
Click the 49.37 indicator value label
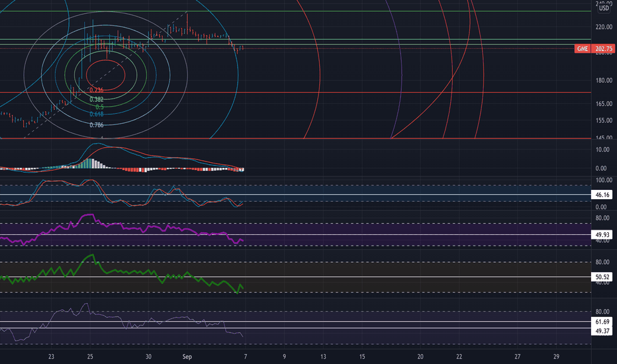pos(602,331)
